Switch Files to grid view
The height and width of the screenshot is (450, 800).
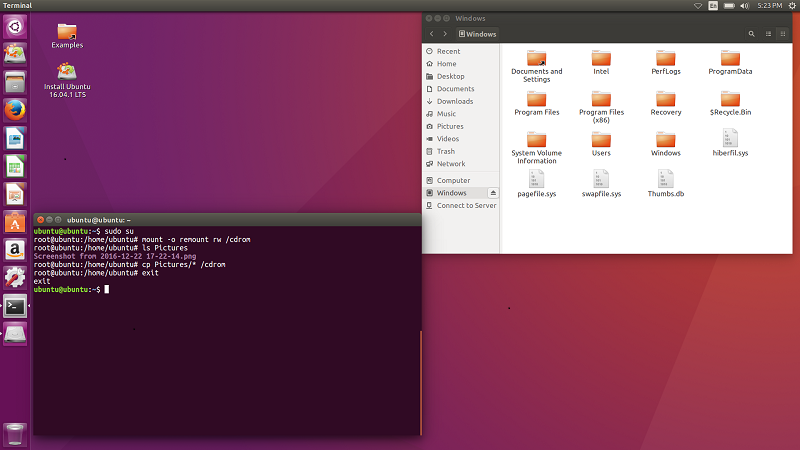783,34
